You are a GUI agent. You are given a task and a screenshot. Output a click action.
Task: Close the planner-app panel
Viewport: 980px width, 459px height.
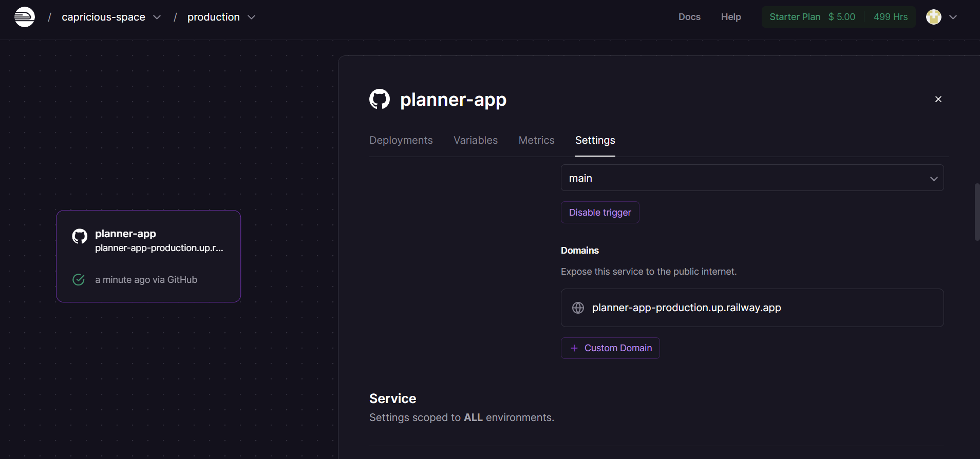938,99
